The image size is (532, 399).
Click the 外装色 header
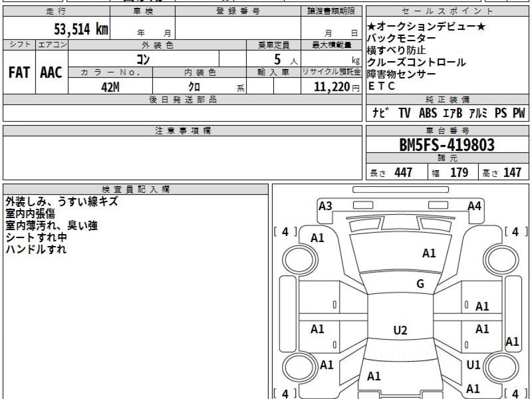click(157, 45)
